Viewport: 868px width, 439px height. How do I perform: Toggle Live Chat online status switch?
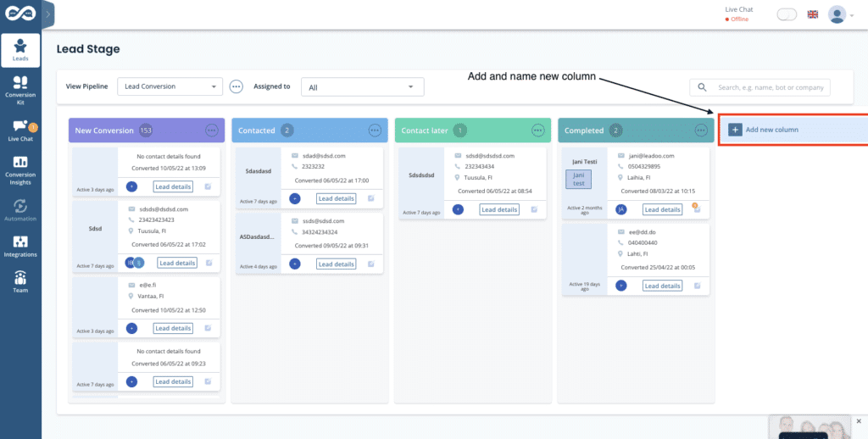coord(787,14)
